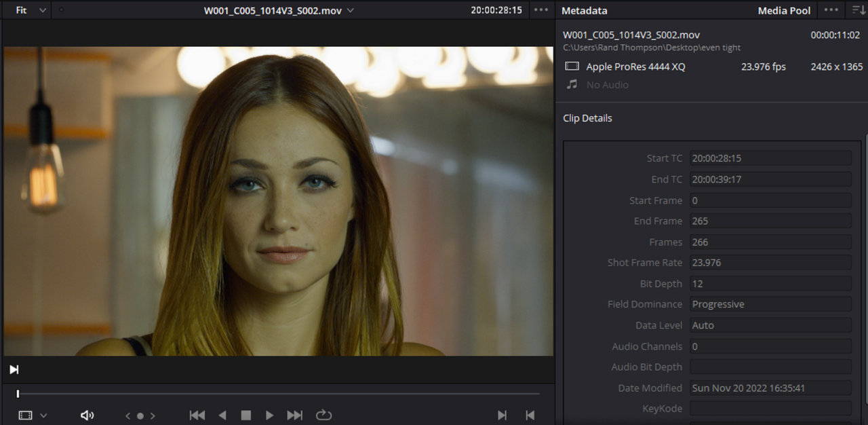
Task: Open the Metadata panel three-dot options
Action: click(x=831, y=10)
